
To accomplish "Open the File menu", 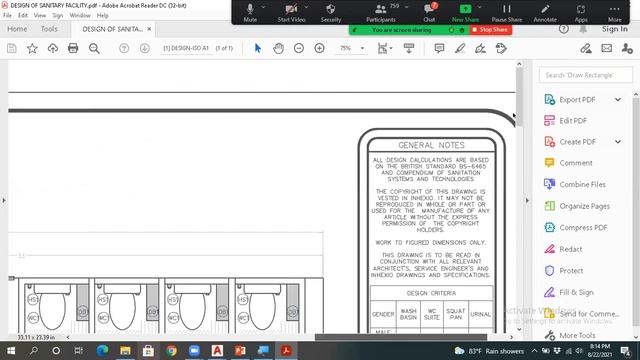I will pos(7,16).
